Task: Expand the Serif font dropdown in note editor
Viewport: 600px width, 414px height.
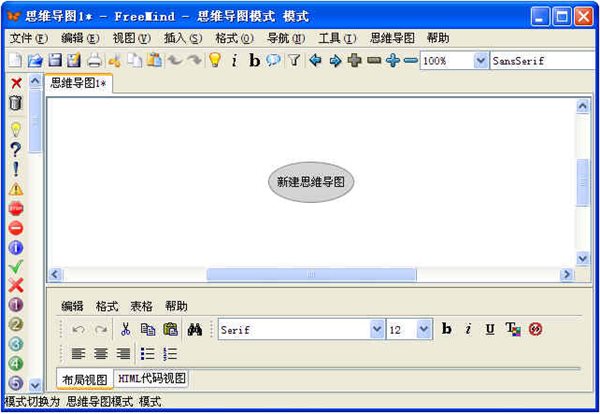Action: point(377,329)
